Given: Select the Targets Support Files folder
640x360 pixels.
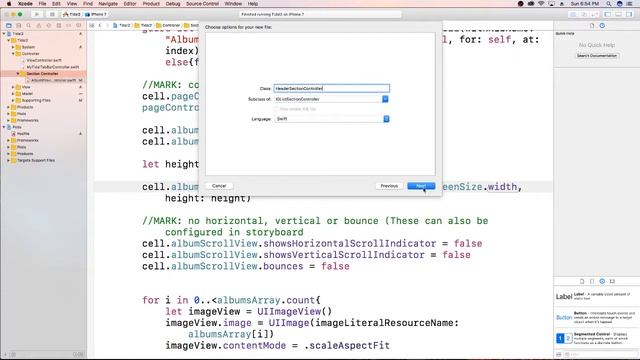Looking at the screenshot, I should [x=36, y=160].
